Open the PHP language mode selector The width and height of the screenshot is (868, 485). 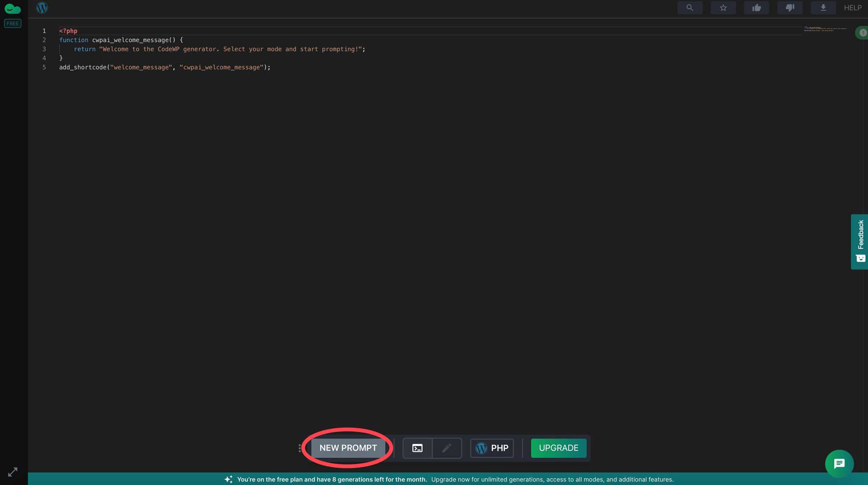tap(492, 448)
